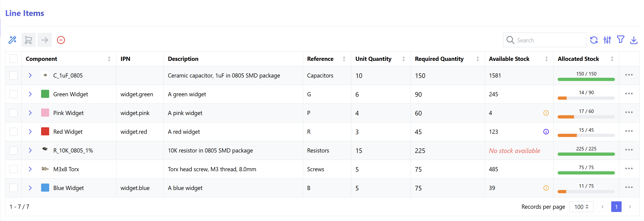Open row actions menu for R_10K_0805_1%
Viewport: 644px width, 221px height.
pyautogui.click(x=629, y=150)
